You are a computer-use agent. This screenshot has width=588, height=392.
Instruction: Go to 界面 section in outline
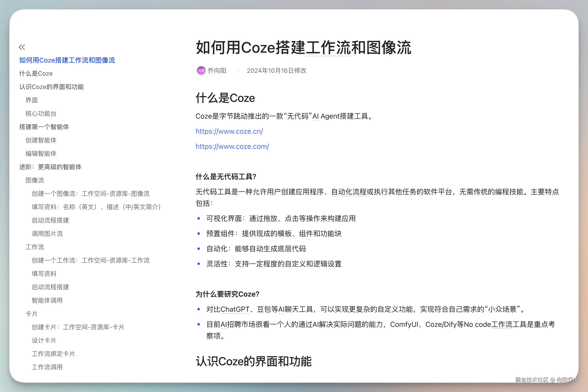click(x=32, y=100)
